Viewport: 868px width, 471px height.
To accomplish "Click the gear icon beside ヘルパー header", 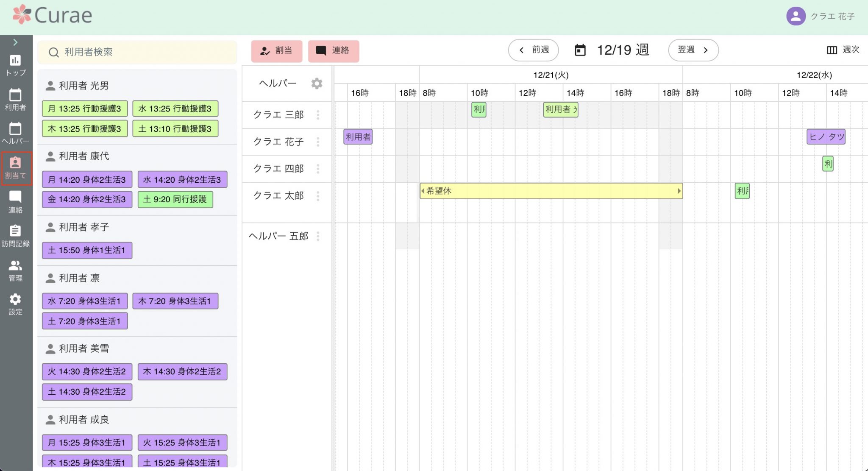I will (x=317, y=84).
